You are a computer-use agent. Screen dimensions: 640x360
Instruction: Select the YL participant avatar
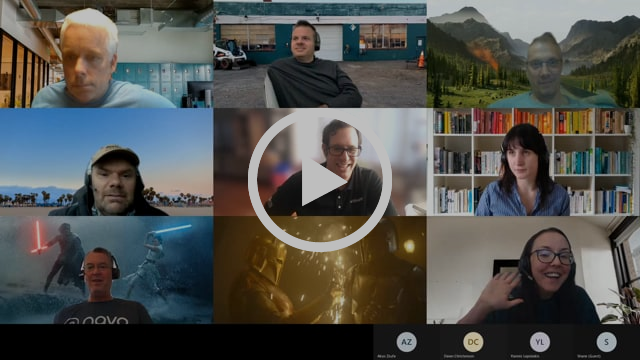(x=540, y=342)
